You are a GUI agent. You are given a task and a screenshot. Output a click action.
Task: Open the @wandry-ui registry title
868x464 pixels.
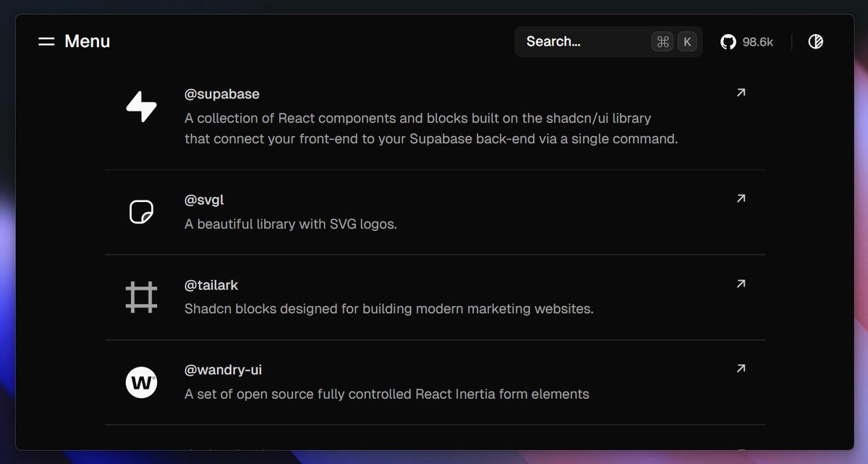tap(223, 370)
